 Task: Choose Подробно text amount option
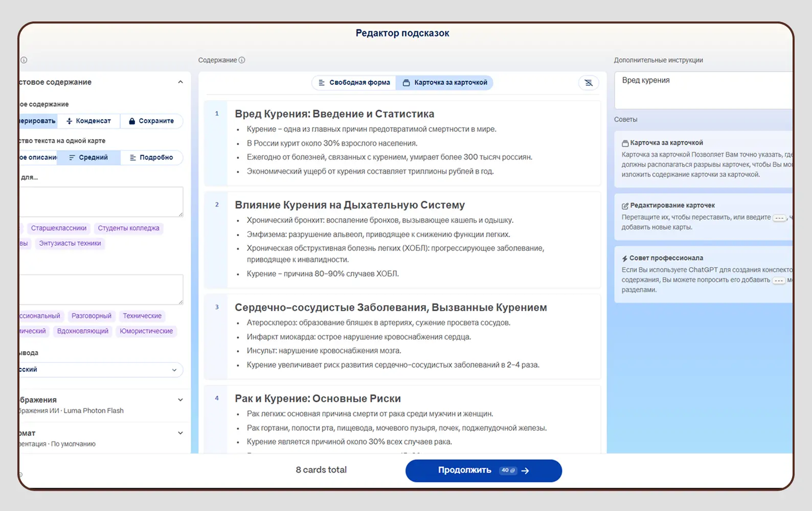pyautogui.click(x=151, y=157)
